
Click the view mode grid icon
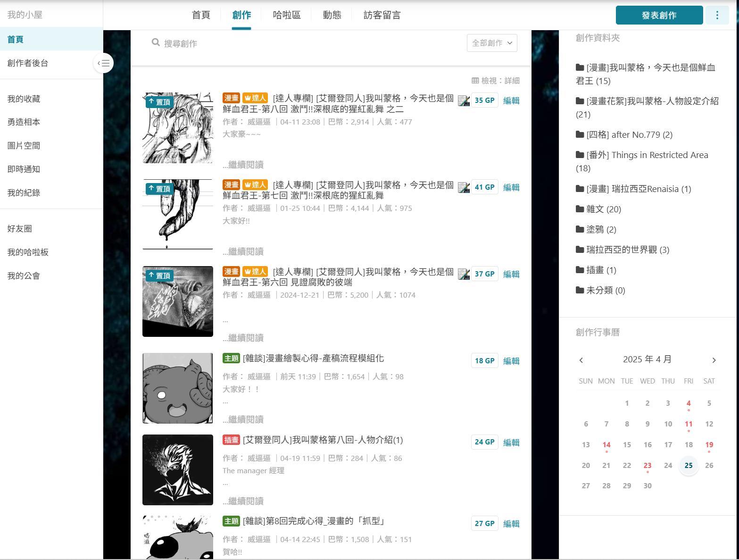click(x=475, y=81)
